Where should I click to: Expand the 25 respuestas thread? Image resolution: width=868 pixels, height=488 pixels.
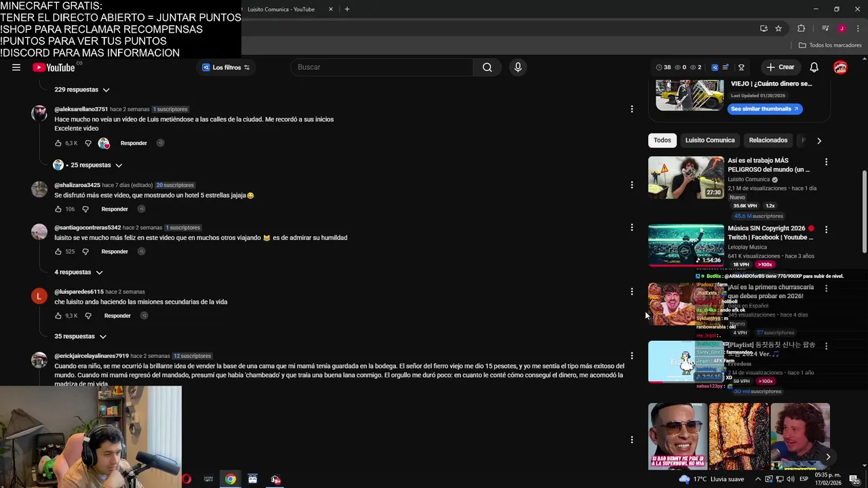coord(88,165)
